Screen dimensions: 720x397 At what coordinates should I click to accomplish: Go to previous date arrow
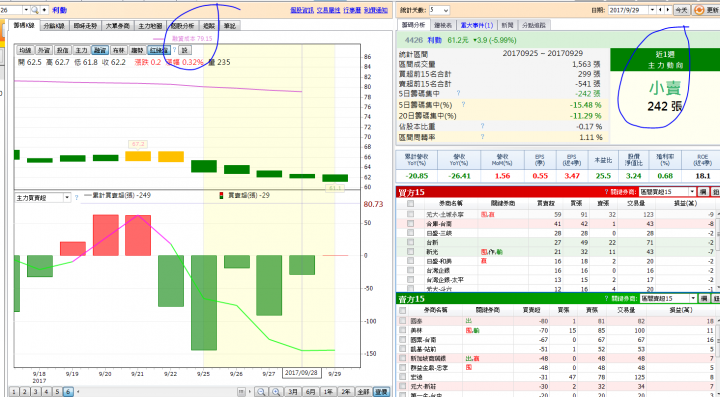[x=660, y=10]
